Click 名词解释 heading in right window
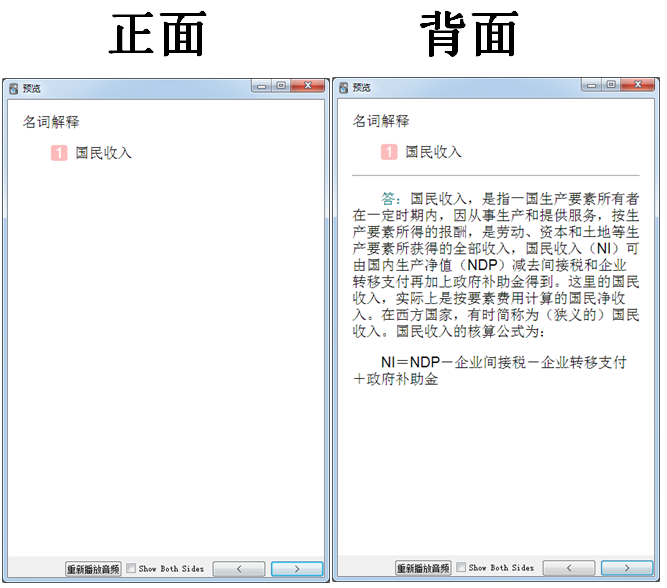Screen dimensions: 667x588 pyautogui.click(x=381, y=121)
